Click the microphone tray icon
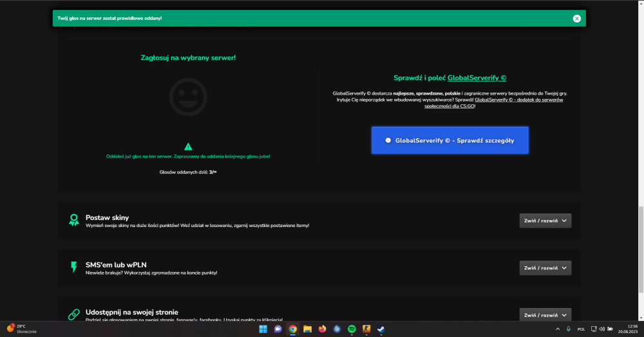The image size is (644, 337). (569, 329)
